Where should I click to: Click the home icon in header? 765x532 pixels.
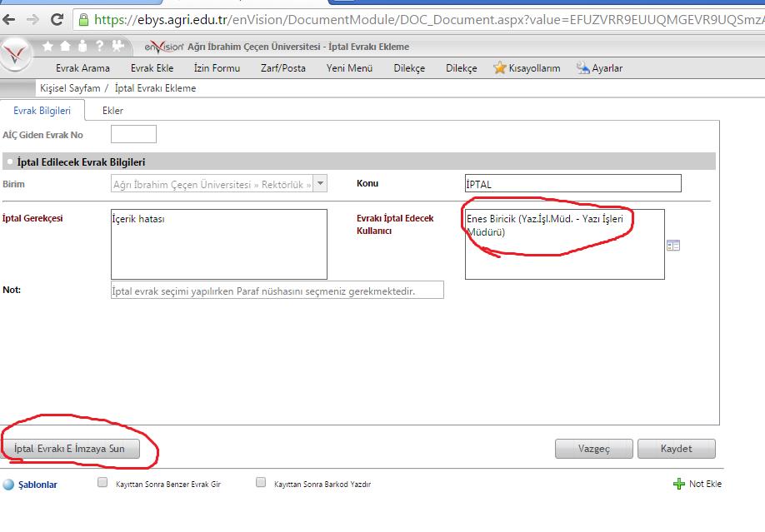65,47
